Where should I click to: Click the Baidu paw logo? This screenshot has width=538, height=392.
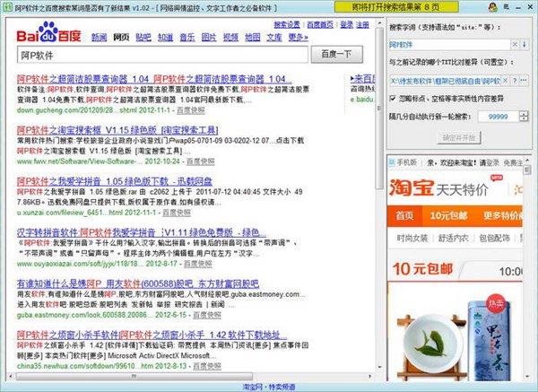48,32
